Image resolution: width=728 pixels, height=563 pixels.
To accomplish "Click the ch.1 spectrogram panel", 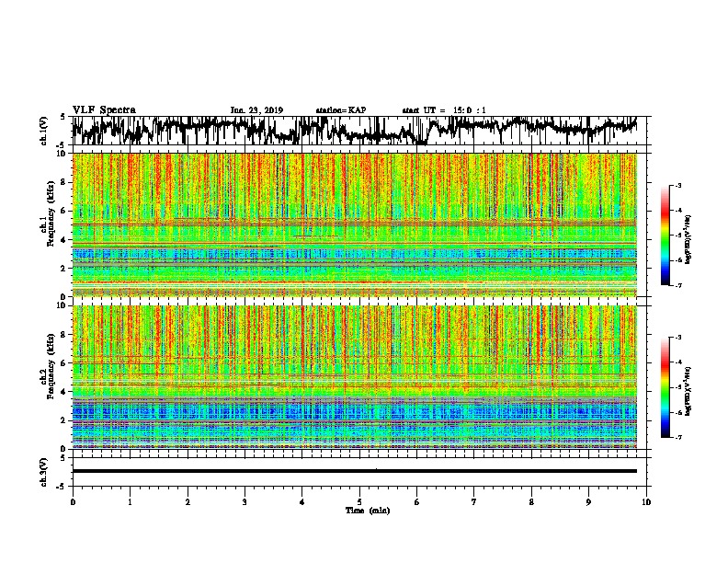I will point(355,224).
